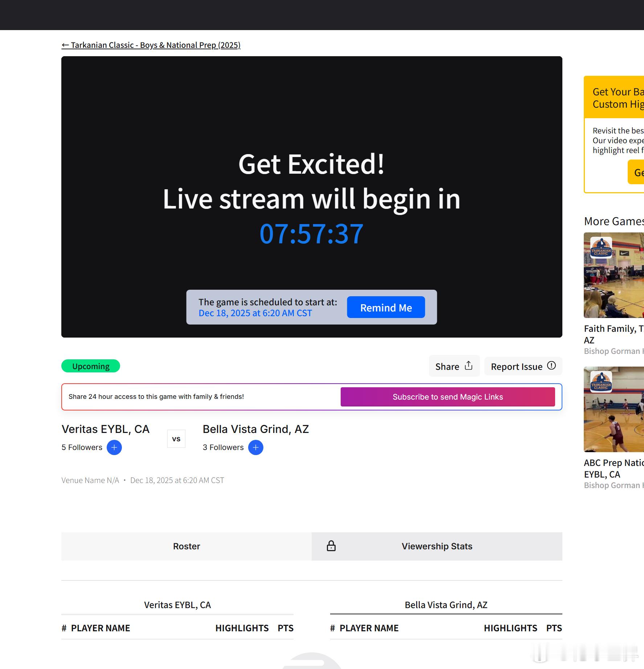Click the lock icon on Viewership Stats

coord(331,546)
